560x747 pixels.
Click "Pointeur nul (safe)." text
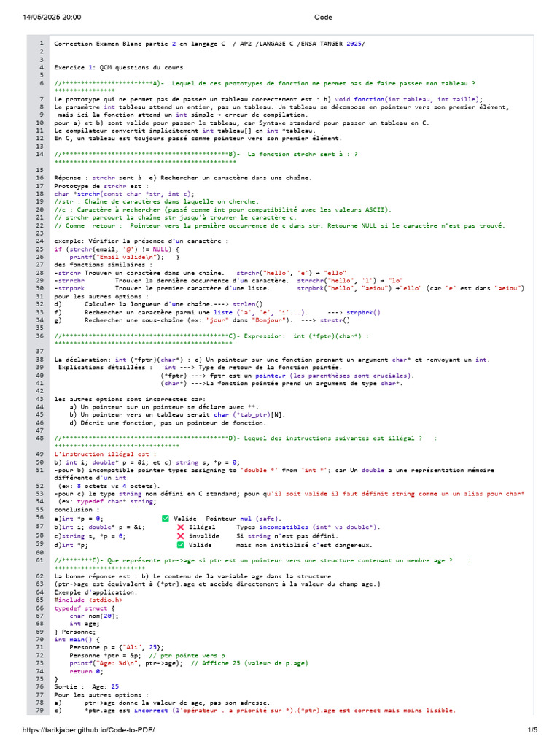pos(244,519)
